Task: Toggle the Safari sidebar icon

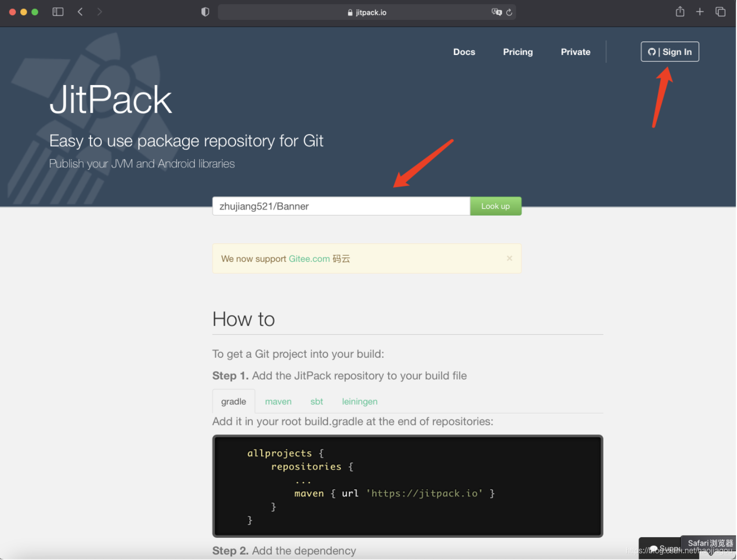Action: pos(58,12)
